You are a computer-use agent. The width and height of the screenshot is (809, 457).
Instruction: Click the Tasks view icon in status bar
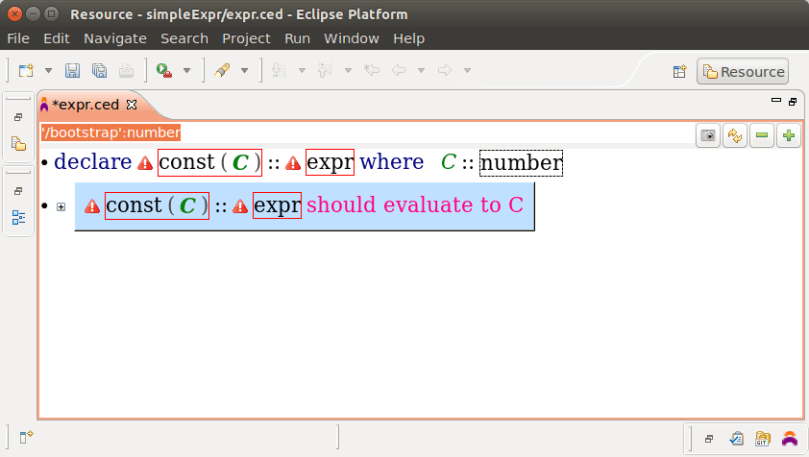pos(736,438)
